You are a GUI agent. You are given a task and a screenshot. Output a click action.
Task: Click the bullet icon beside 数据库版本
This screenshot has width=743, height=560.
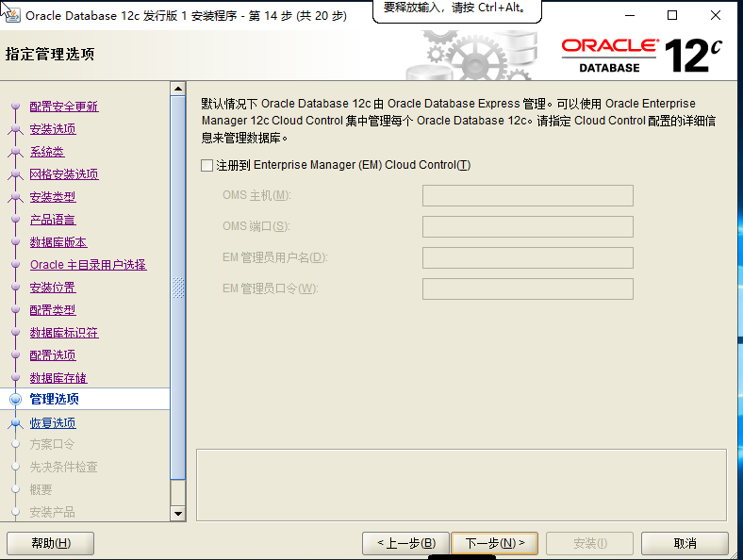click(16, 241)
